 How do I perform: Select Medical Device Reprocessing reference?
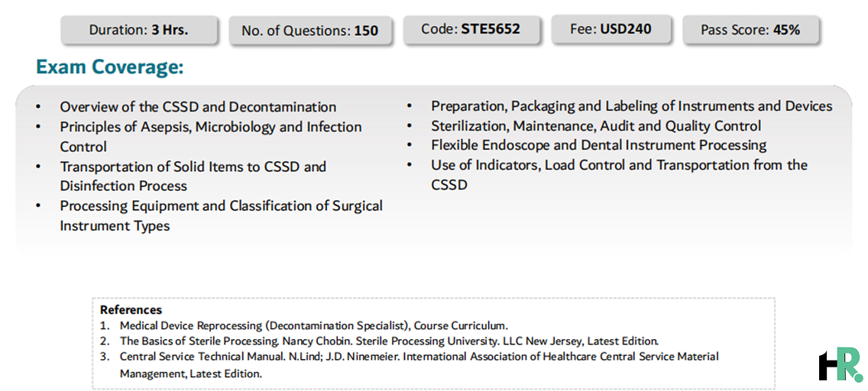[x=314, y=325]
